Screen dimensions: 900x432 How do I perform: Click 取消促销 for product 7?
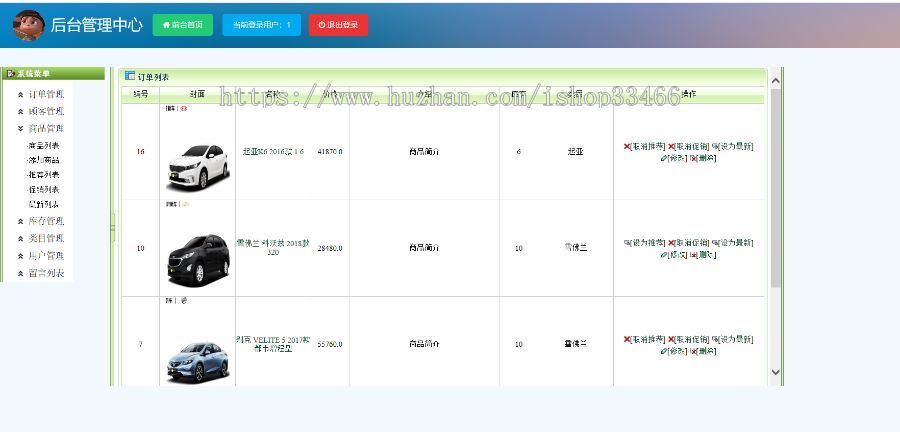click(x=688, y=339)
